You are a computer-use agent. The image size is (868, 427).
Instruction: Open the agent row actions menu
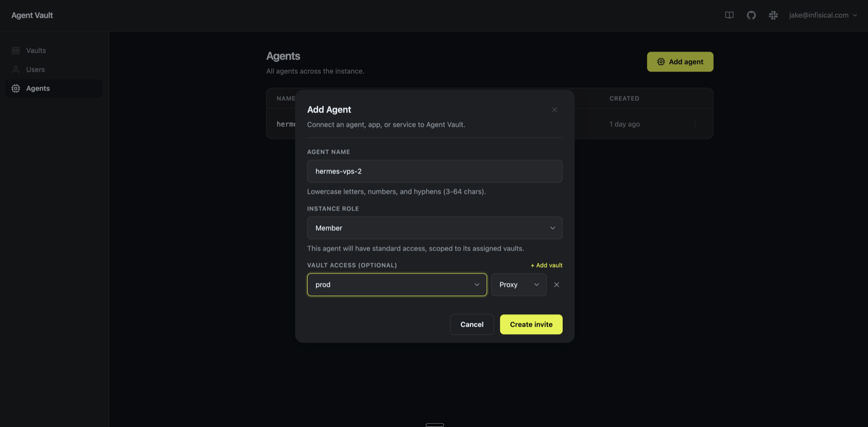click(695, 124)
